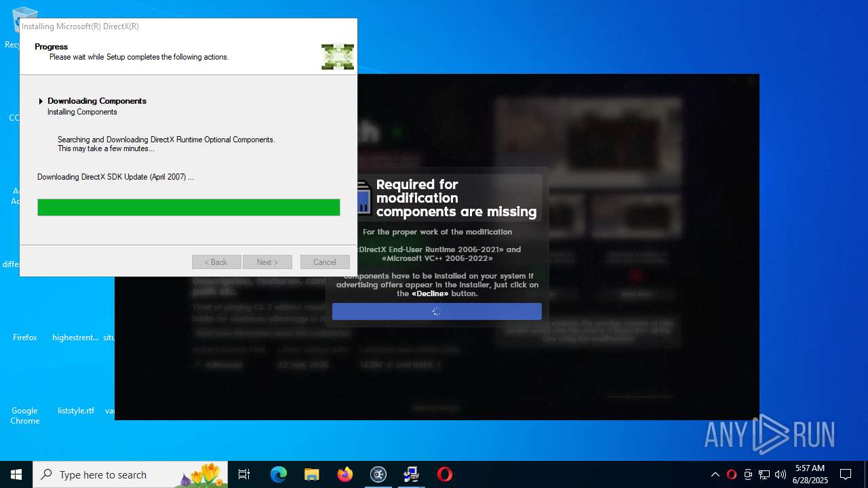Click the Installing Components step text
This screenshot has height=488, width=868.
point(82,112)
